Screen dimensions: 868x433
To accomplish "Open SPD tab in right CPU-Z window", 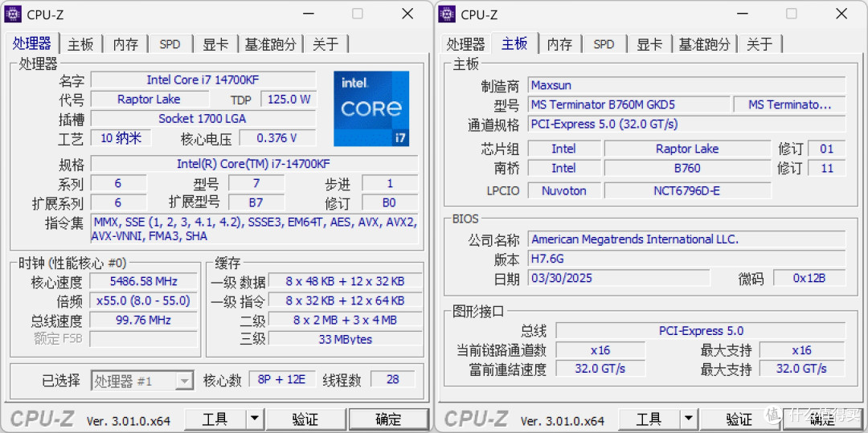I will (x=604, y=44).
